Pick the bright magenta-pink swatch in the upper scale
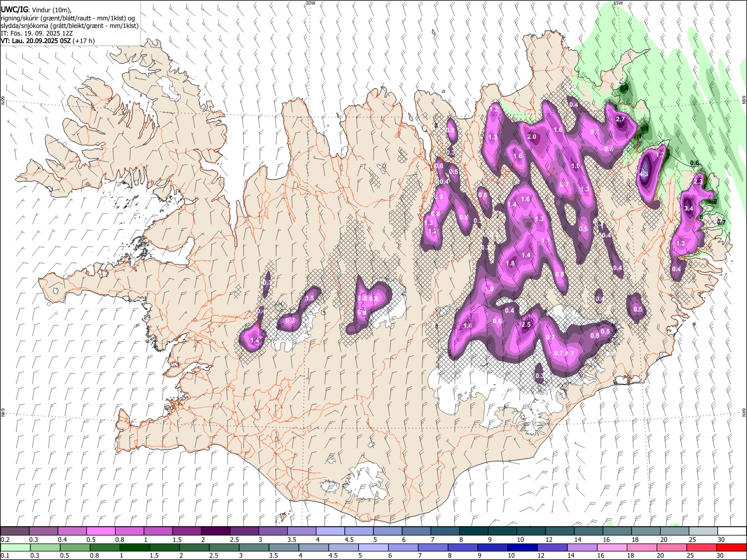This screenshot has width=747, height=560. [100, 531]
